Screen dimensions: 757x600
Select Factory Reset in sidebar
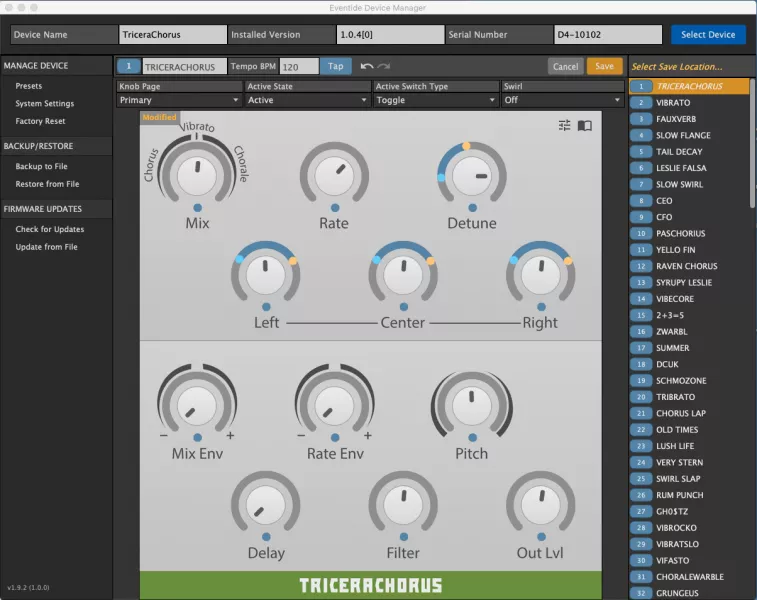coord(40,121)
